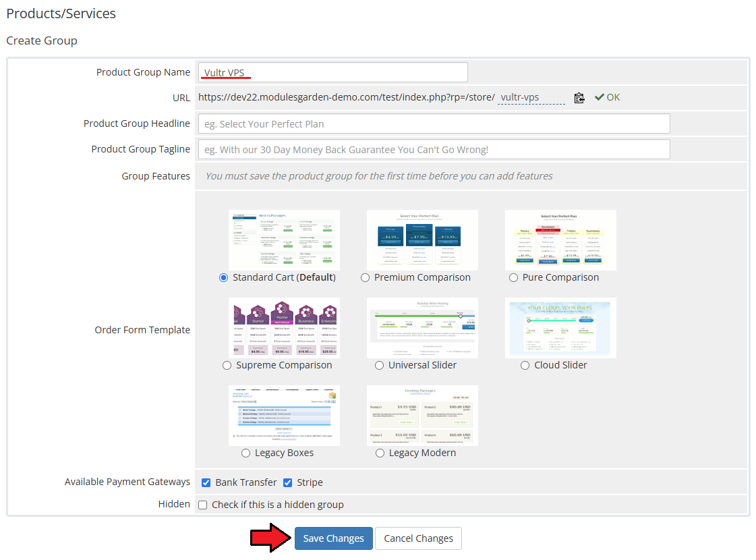Viewport: 756px width, 560px height.
Task: Click the Legacy Modern preview image
Action: pyautogui.click(x=422, y=416)
